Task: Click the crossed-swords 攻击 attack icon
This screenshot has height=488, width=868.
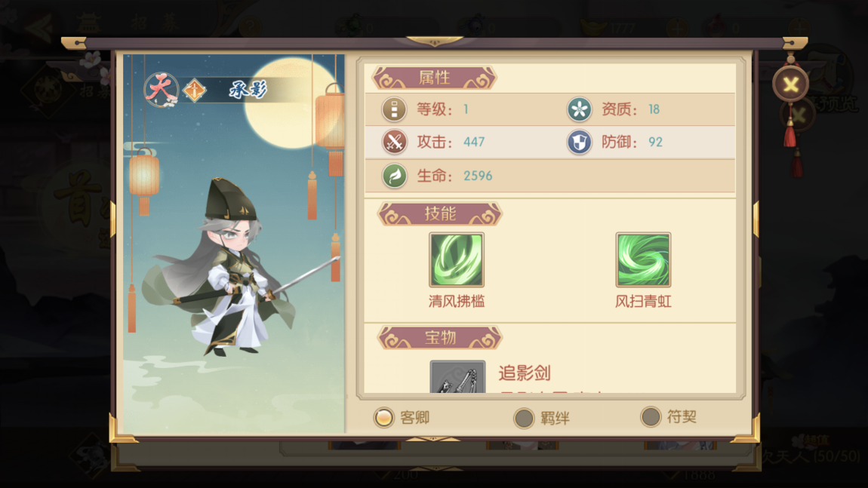Action: [394, 142]
